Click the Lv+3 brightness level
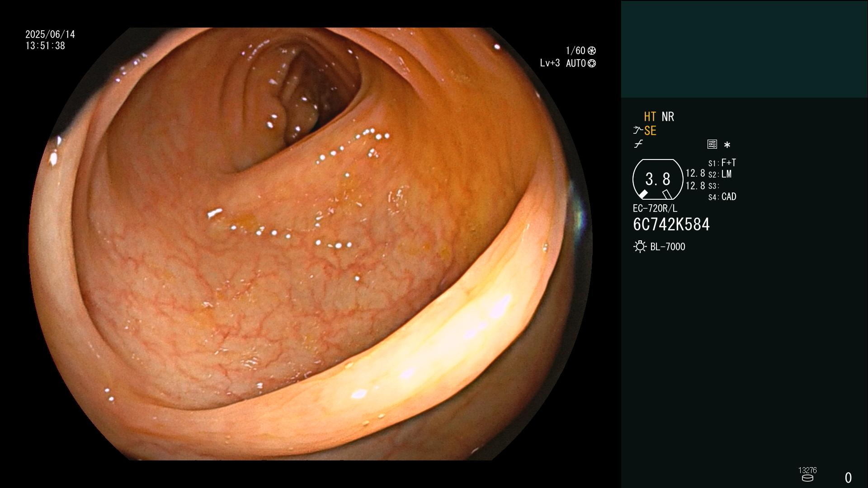 550,63
